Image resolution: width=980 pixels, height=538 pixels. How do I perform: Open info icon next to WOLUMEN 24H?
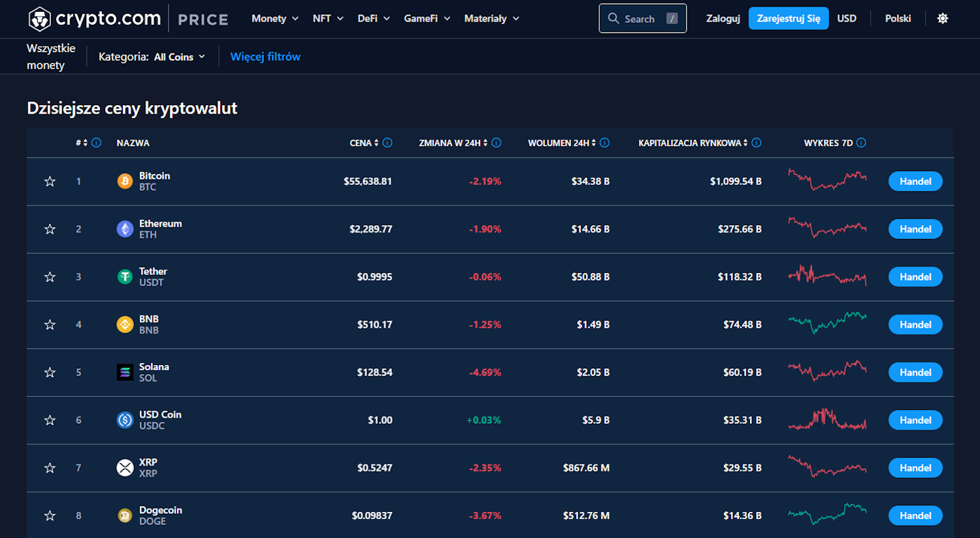point(604,142)
